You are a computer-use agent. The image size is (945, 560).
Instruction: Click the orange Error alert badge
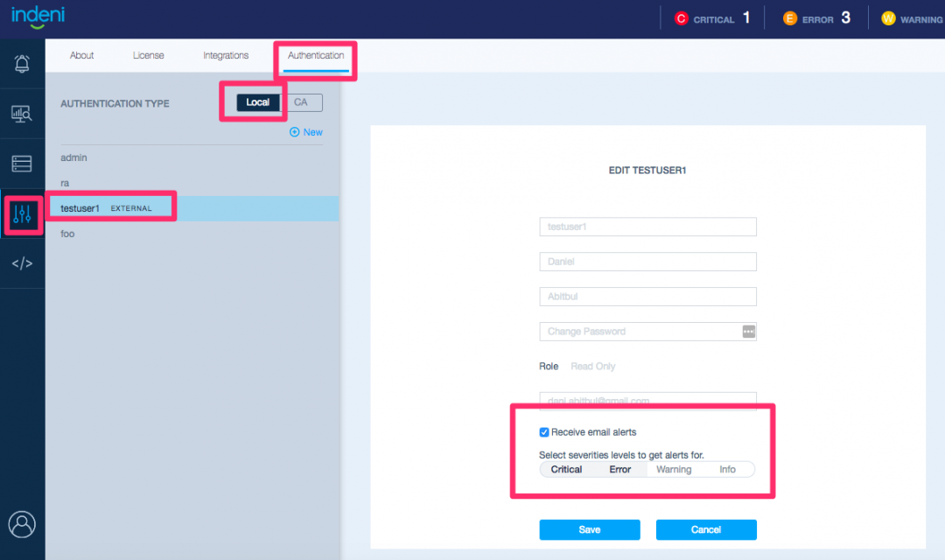click(790, 18)
